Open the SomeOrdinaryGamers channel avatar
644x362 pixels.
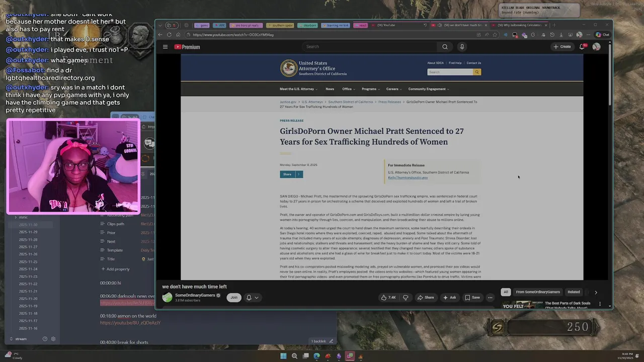(167, 298)
